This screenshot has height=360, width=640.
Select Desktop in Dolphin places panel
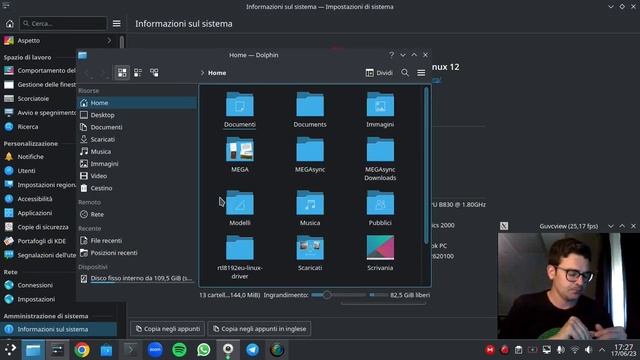coord(137,115)
